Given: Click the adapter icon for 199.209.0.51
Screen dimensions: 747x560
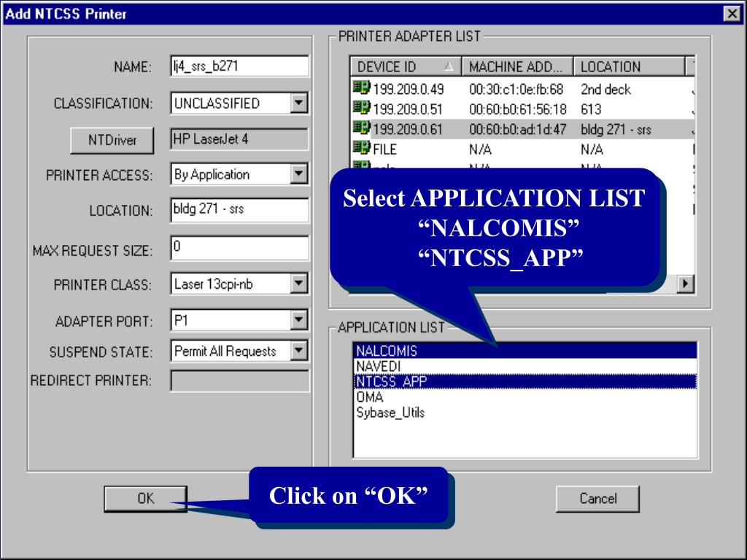Looking at the screenshot, I should pos(361,108).
